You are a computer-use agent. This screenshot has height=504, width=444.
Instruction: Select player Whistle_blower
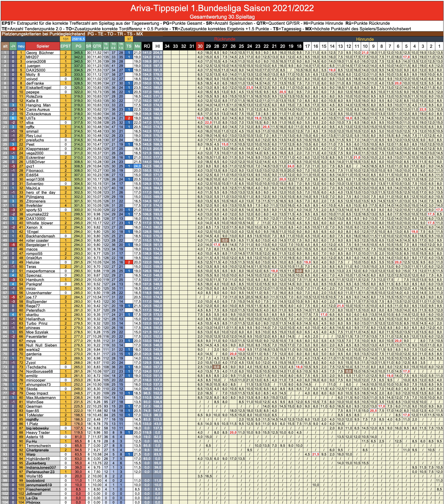[x=40, y=223]
